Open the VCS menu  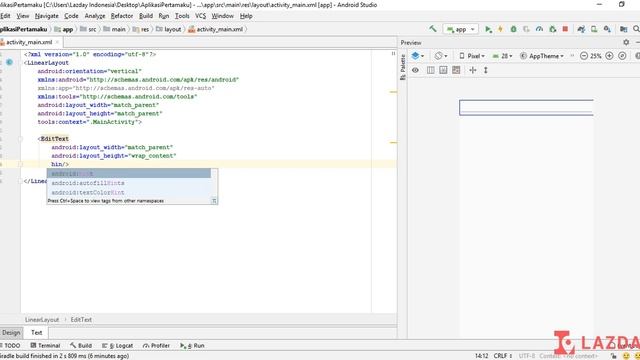pos(200,16)
